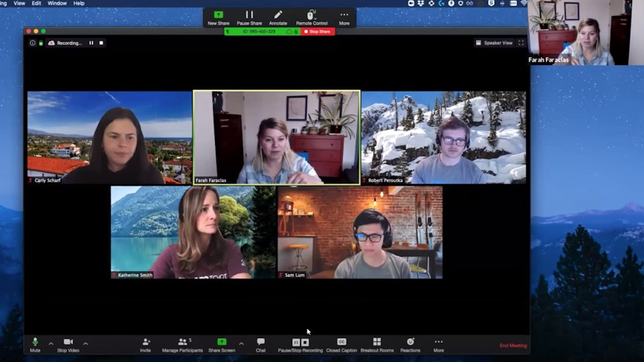Open Reactions picker
Viewport: 644px width, 362px height.
click(x=410, y=345)
